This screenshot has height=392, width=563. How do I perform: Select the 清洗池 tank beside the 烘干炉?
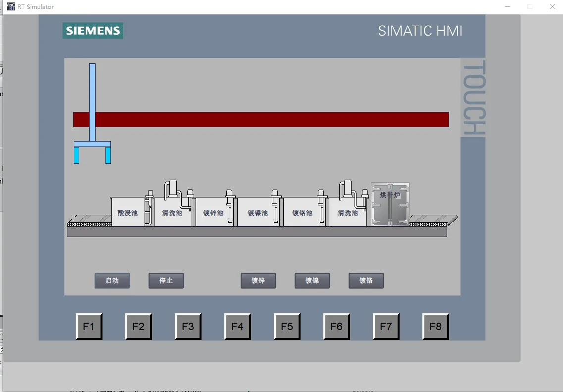click(x=348, y=212)
